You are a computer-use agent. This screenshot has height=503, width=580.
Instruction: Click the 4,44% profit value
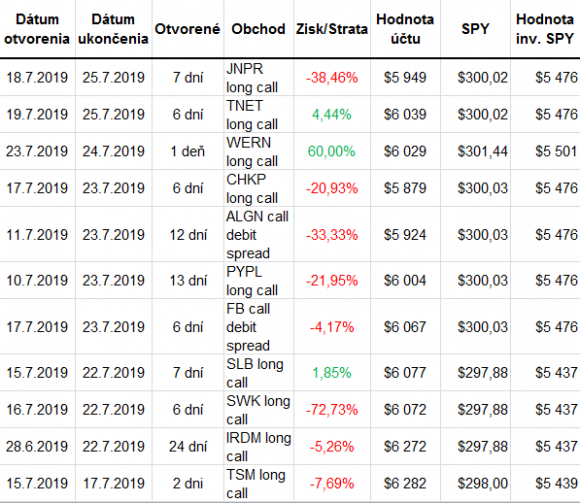point(332,115)
